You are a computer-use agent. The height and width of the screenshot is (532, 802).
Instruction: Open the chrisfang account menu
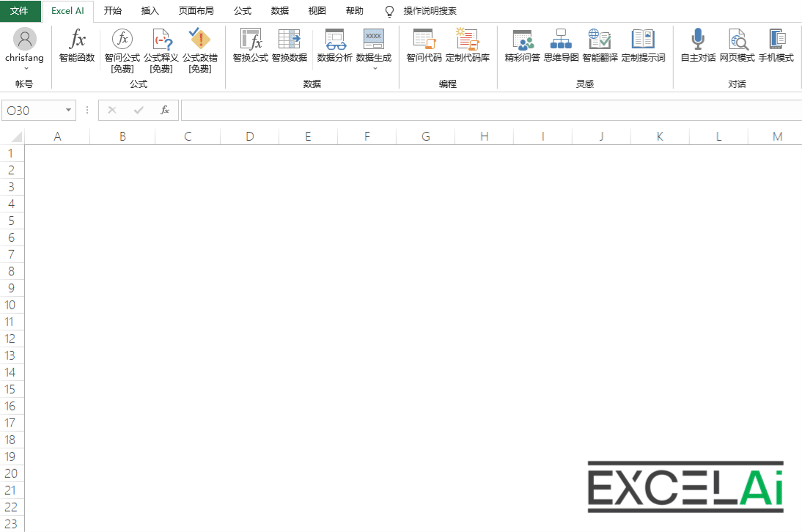point(24,50)
